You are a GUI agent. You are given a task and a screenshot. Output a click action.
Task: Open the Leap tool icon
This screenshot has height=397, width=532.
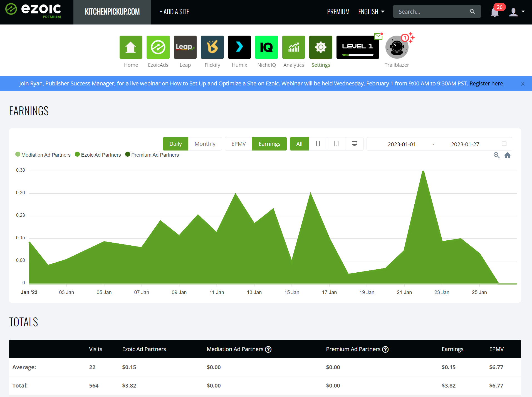tap(185, 47)
